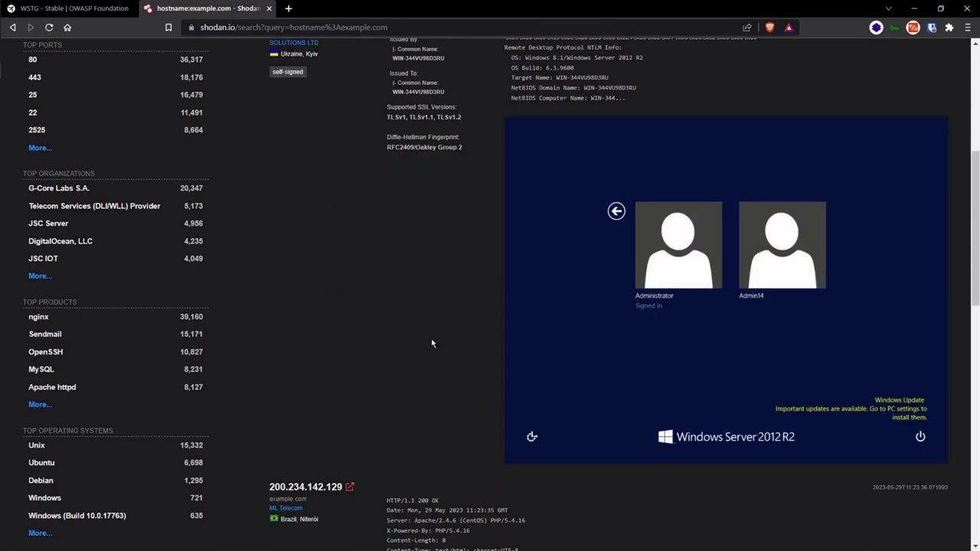Select the Admin14 user avatar

coord(782,245)
